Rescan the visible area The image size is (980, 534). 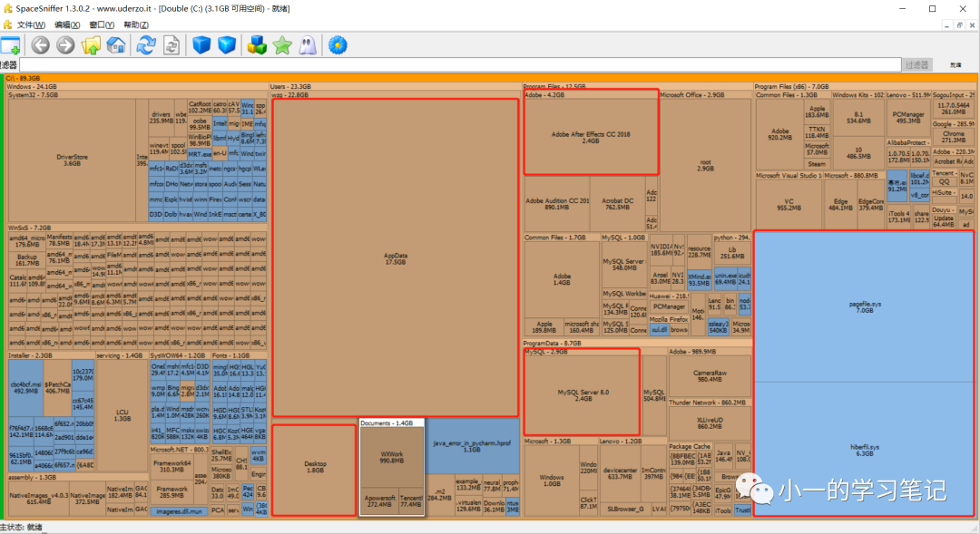(171, 44)
